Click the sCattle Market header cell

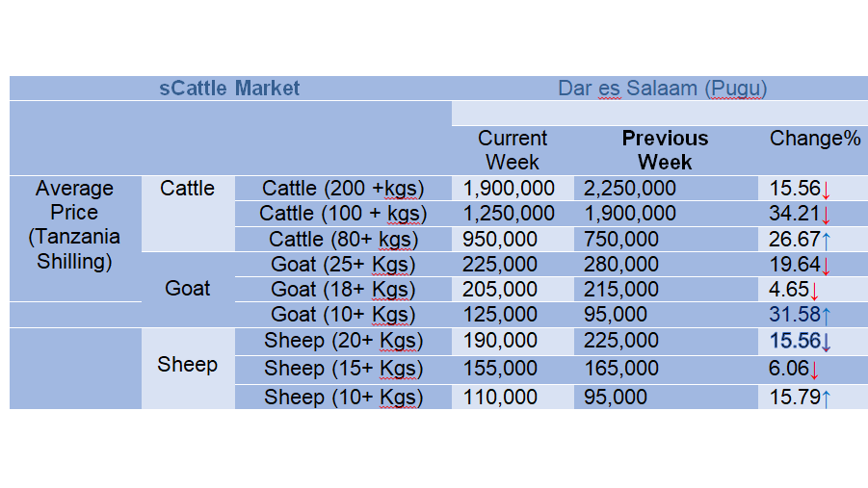tap(229, 88)
